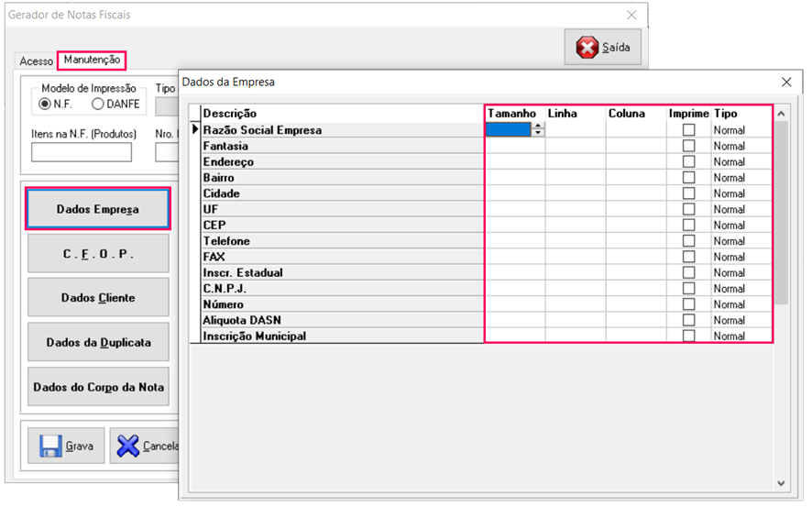Open Dados da Duplicata
The image size is (812, 507).
[98, 343]
